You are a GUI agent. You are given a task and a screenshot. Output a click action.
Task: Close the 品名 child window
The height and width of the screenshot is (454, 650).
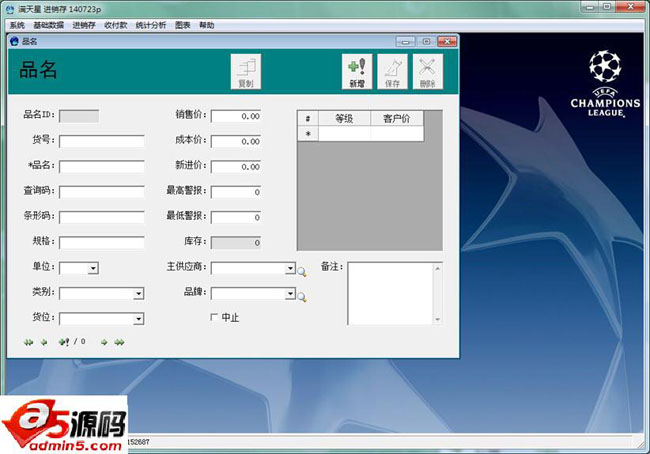point(447,41)
